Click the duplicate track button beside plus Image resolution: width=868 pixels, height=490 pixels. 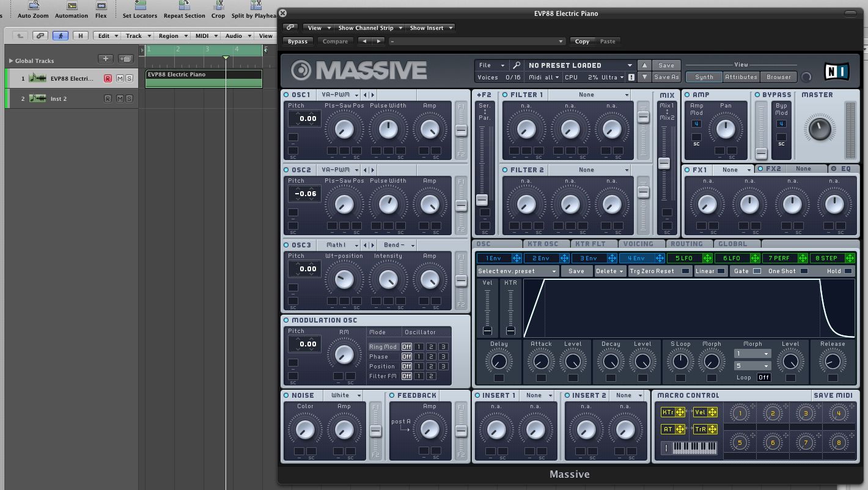pos(126,59)
